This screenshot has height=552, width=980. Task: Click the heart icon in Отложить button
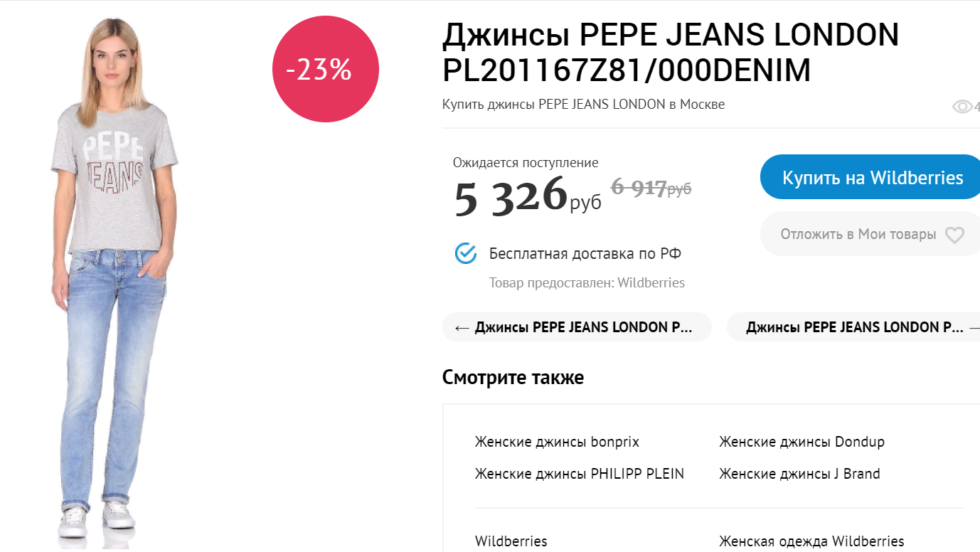pyautogui.click(x=954, y=235)
